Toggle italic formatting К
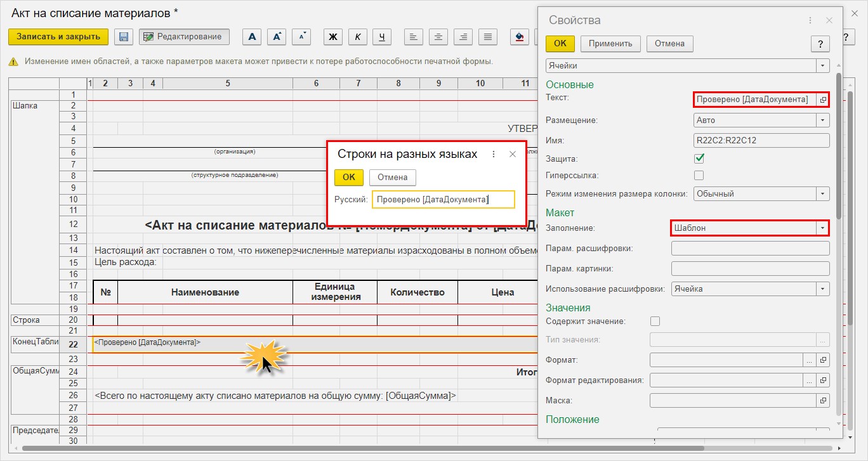The height and width of the screenshot is (461, 868). [x=357, y=37]
